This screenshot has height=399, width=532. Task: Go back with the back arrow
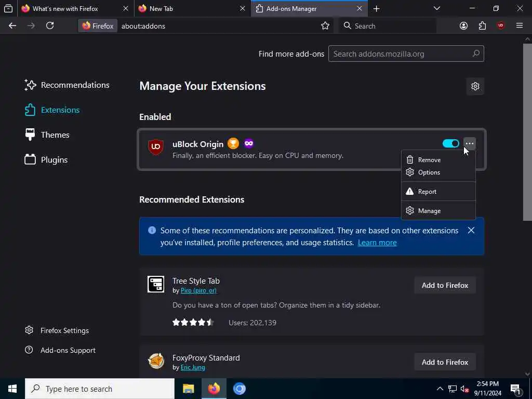12,26
